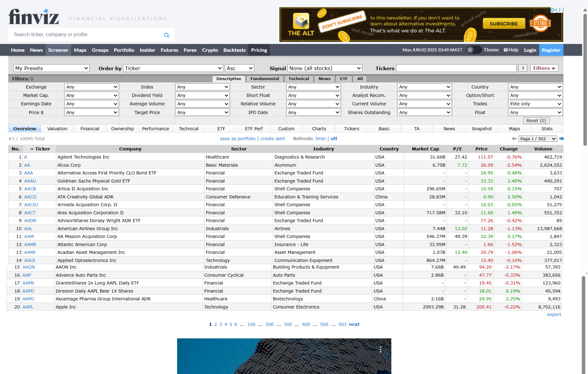The image size is (588, 374).
Task: Click the export link
Action: (554, 314)
